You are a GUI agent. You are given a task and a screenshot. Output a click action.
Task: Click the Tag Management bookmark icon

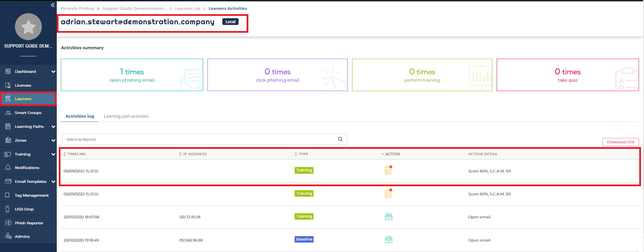8,195
